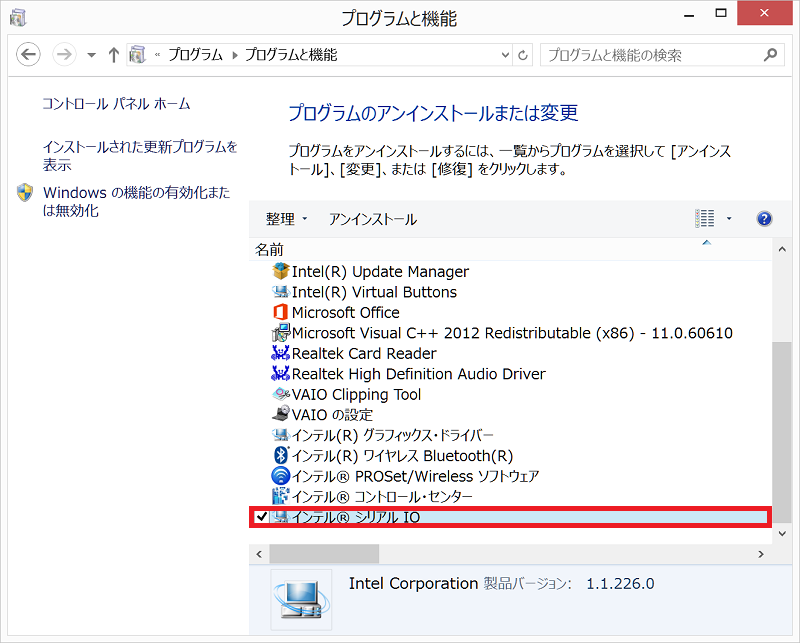
Task: Click the search magnifier icon
Action: [x=770, y=54]
